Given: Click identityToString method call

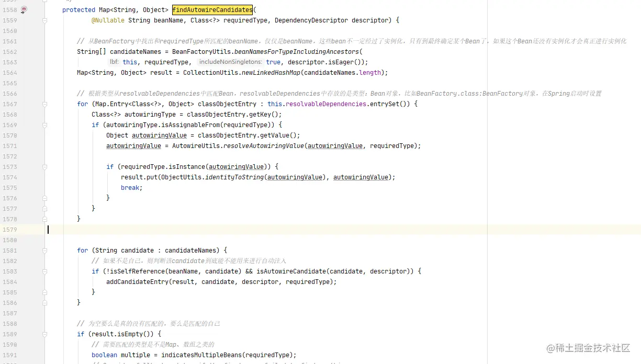Looking at the screenshot, I should pos(234,177).
